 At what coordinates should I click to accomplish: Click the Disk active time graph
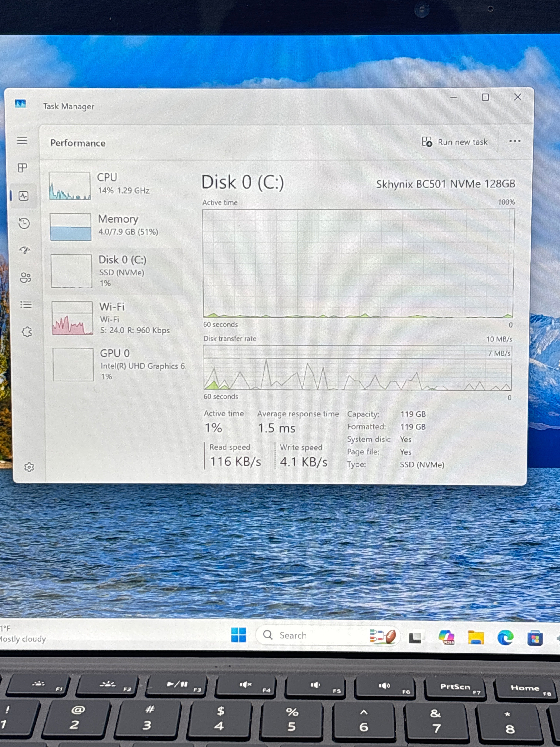[x=358, y=263]
